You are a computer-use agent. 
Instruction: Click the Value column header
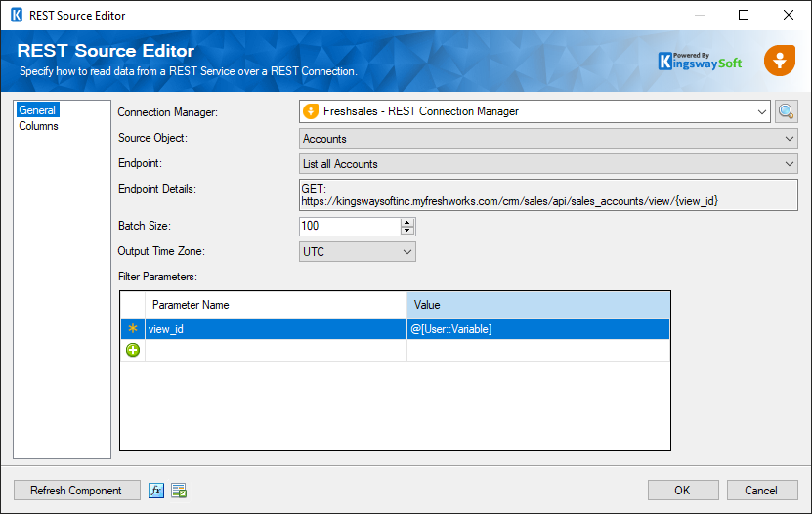tap(538, 305)
